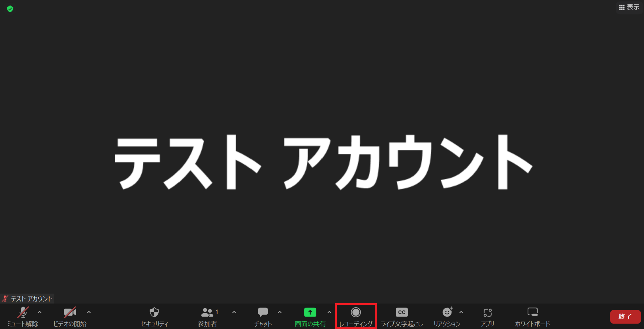Viewport: 644px width, 329px height.
Task: Start video with ビデオの開始 button
Action: tap(70, 316)
